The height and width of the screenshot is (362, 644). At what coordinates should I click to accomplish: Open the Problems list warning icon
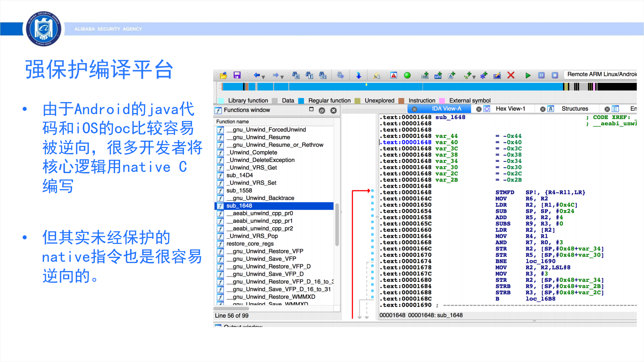coord(393,75)
